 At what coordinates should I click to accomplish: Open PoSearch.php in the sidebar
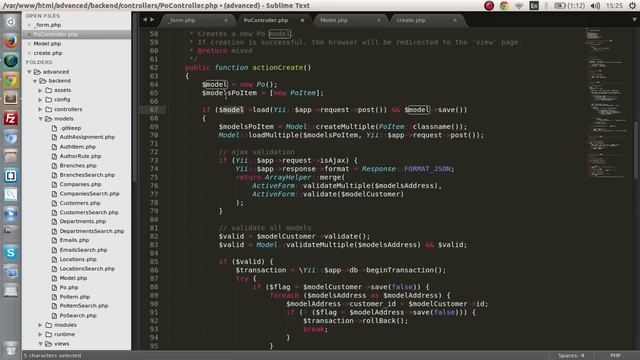click(x=78, y=316)
